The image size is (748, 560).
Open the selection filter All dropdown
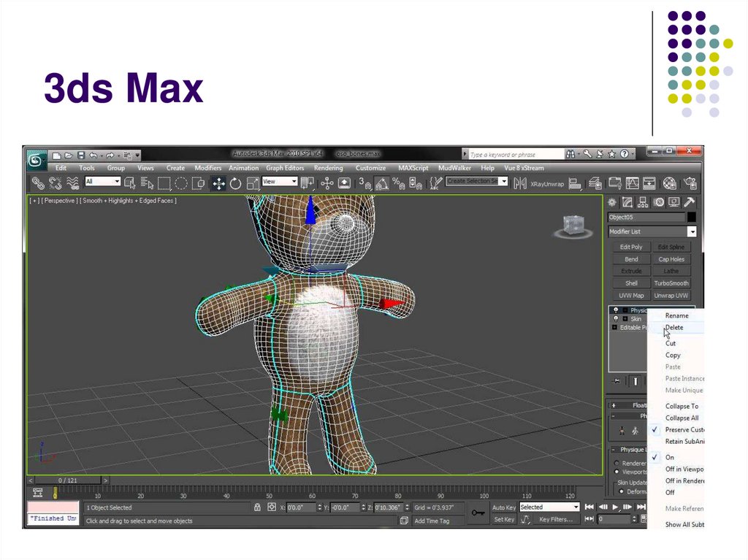click(102, 182)
